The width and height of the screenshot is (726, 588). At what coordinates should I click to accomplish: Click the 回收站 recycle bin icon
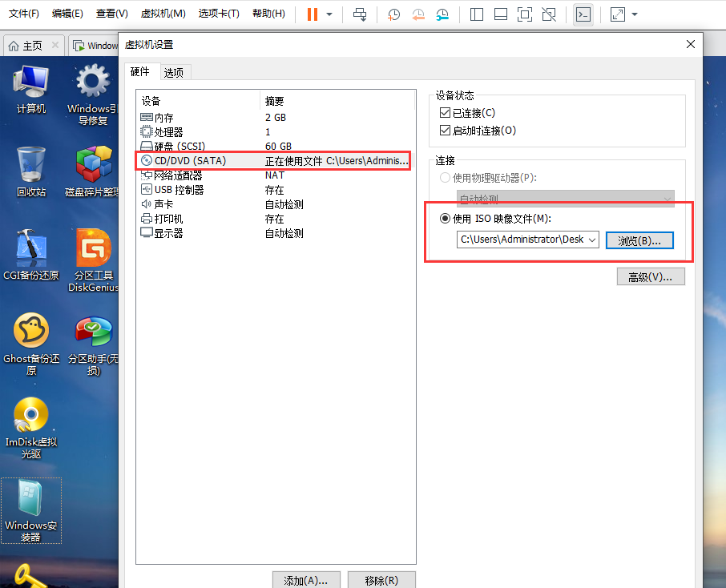click(31, 171)
